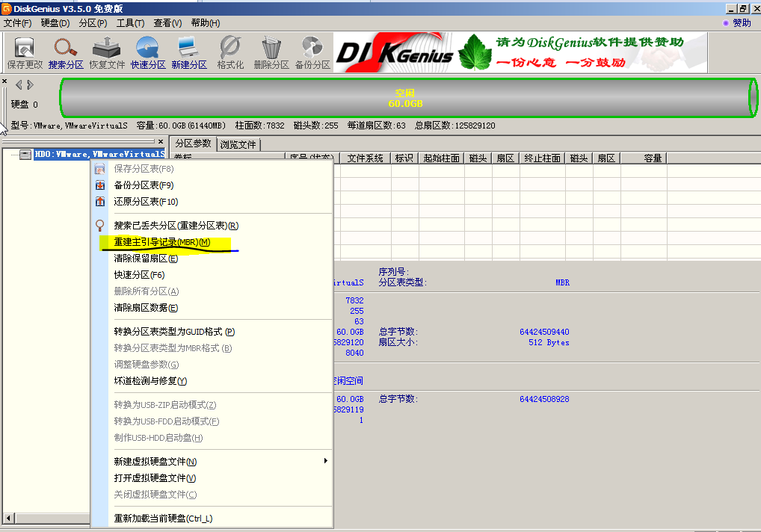This screenshot has width=761, height=532.
Task: Switch to the 浏览文件 tab
Action: click(x=238, y=144)
